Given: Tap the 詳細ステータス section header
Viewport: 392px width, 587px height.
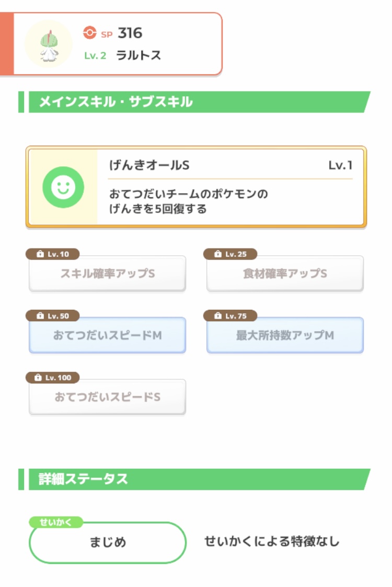Looking at the screenshot, I should 84,479.
